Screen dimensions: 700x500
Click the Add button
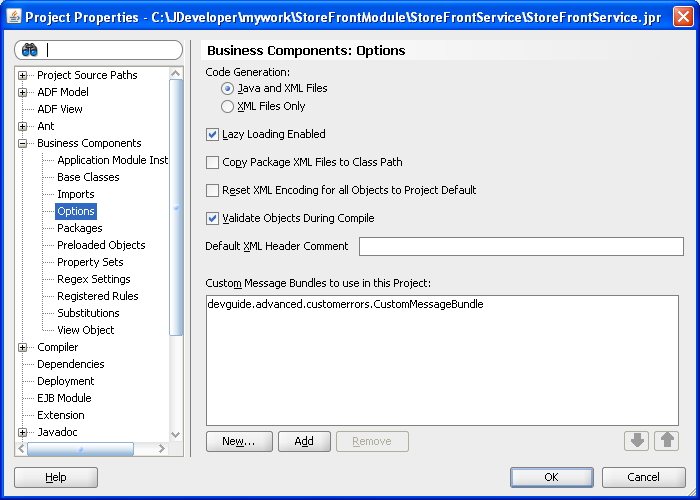(304, 441)
